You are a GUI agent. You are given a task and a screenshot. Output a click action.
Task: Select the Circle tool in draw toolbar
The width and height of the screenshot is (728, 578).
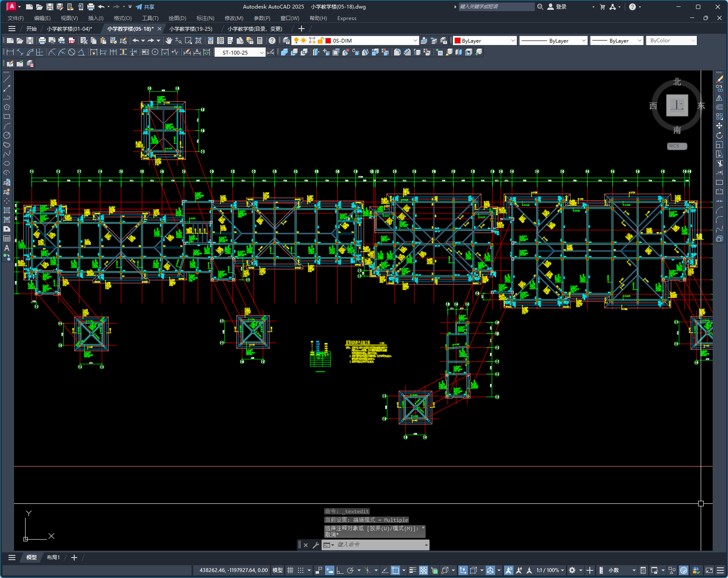click(x=7, y=135)
